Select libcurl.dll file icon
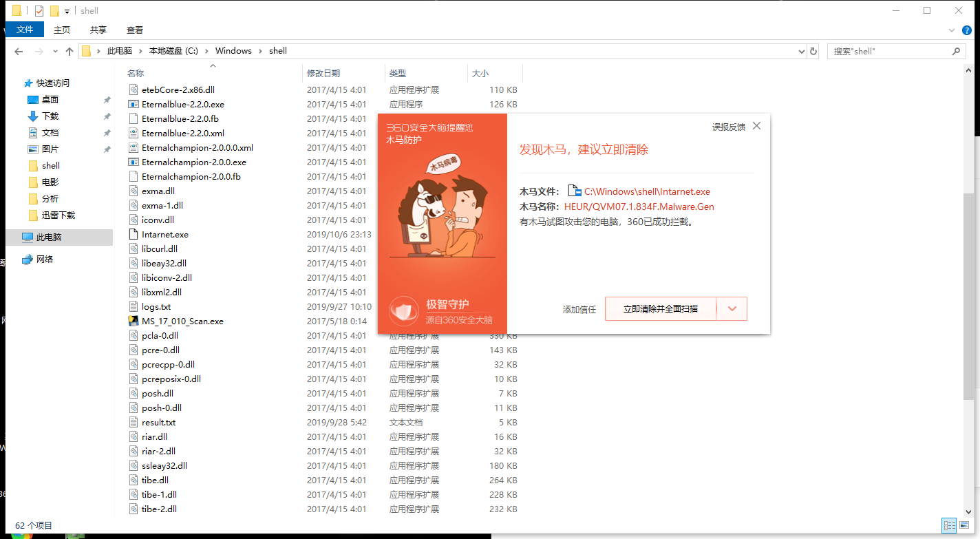Screen dimensions: 980x539 click(x=134, y=249)
